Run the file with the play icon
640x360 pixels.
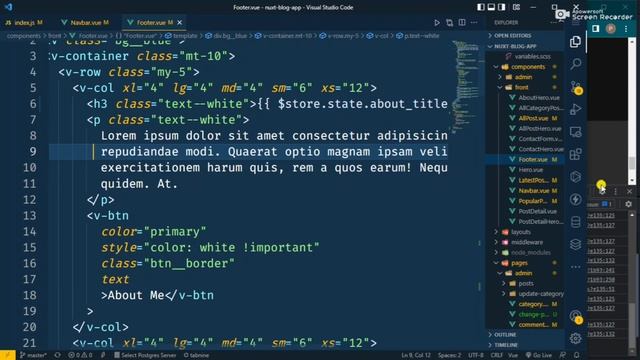point(437,23)
